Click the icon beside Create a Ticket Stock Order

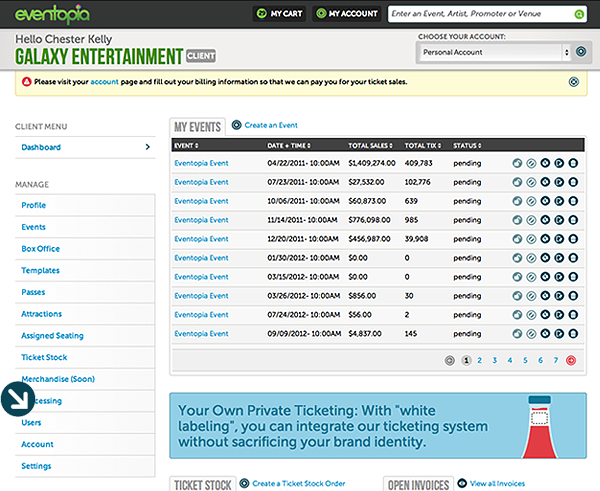[244, 483]
